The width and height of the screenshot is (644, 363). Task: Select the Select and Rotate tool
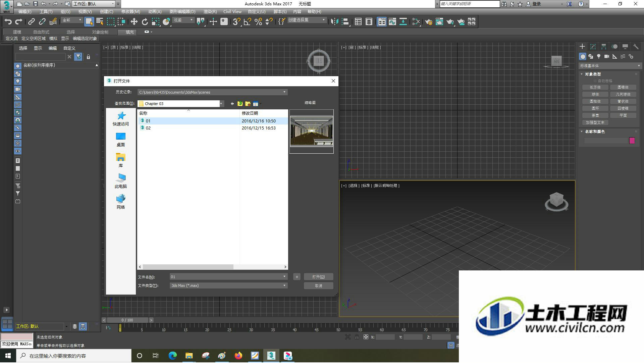[145, 22]
